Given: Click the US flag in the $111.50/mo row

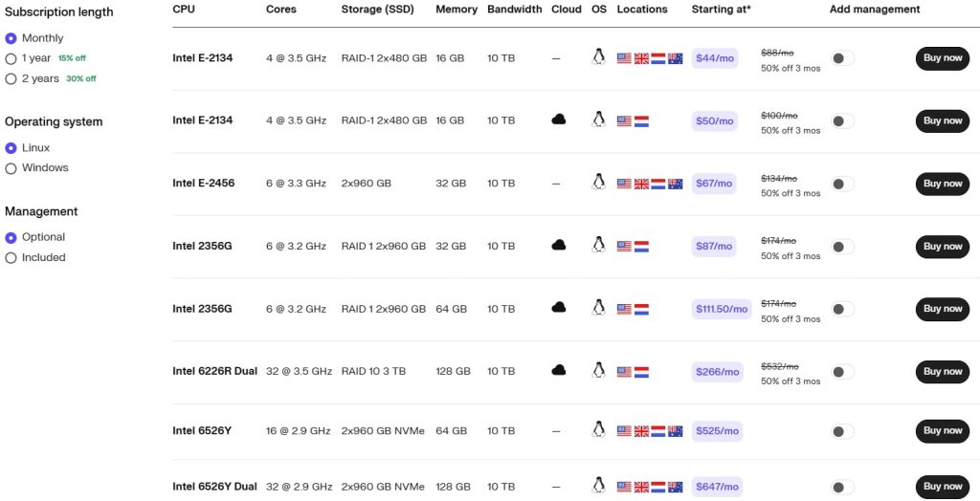Looking at the screenshot, I should [625, 310].
